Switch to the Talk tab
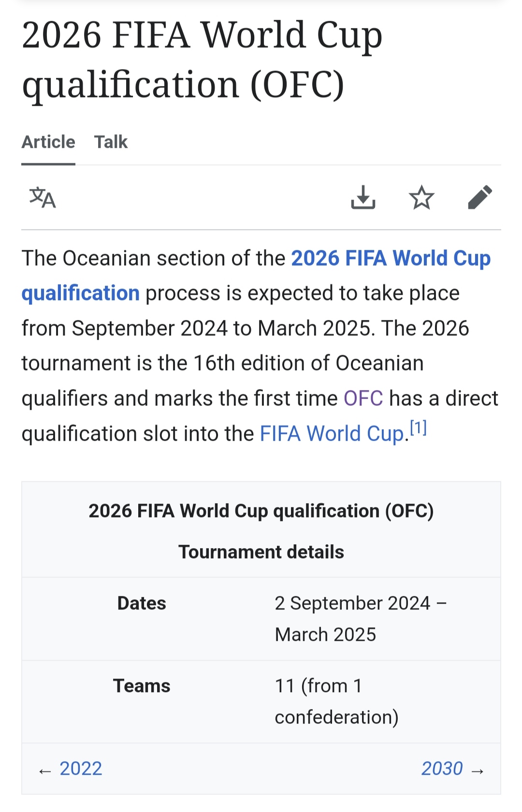This screenshot has height=812, width=522. point(111,142)
